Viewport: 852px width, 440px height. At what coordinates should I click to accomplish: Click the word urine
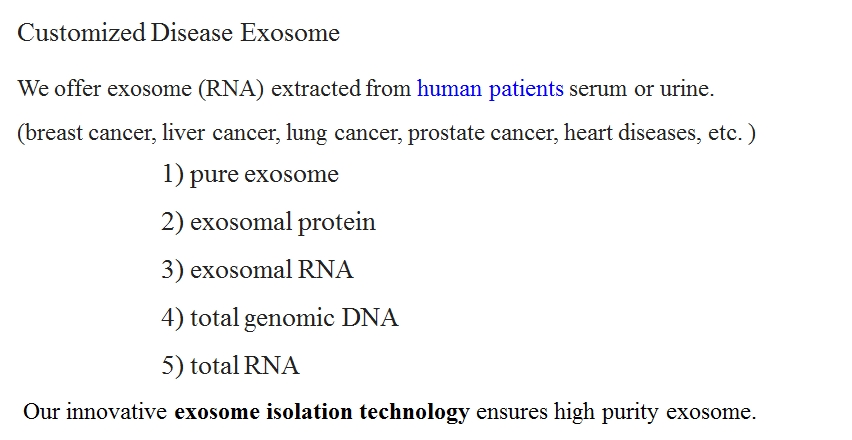686,90
